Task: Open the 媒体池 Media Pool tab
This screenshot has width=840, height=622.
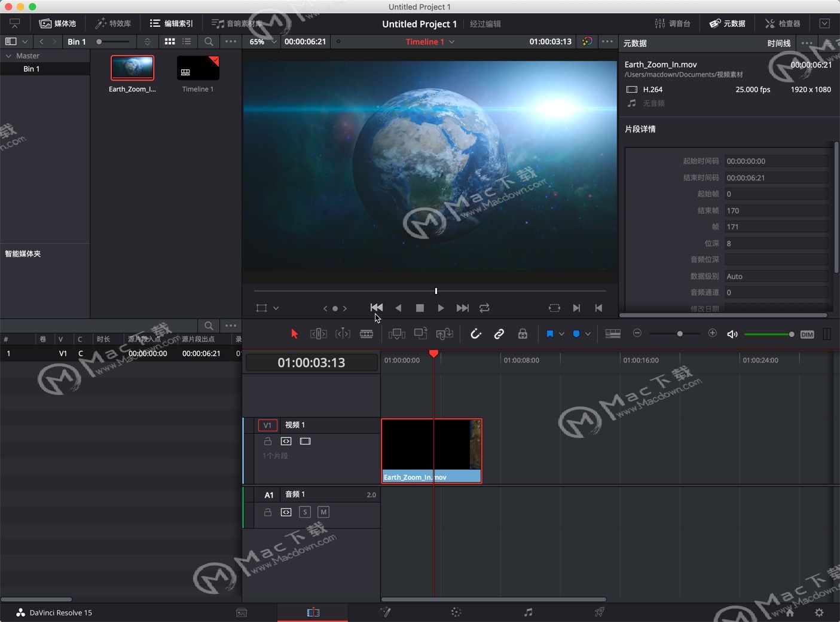Action: click(x=57, y=23)
